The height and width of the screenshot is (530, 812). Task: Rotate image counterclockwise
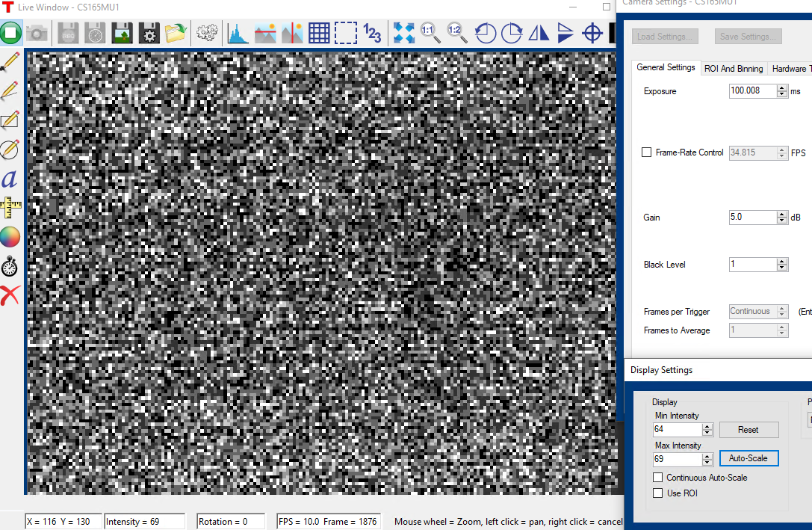[x=486, y=34]
